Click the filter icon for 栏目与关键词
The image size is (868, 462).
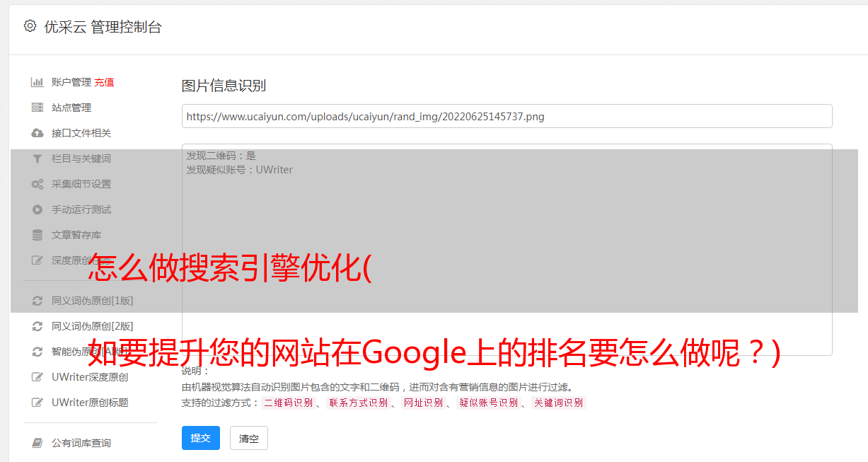pos(37,158)
